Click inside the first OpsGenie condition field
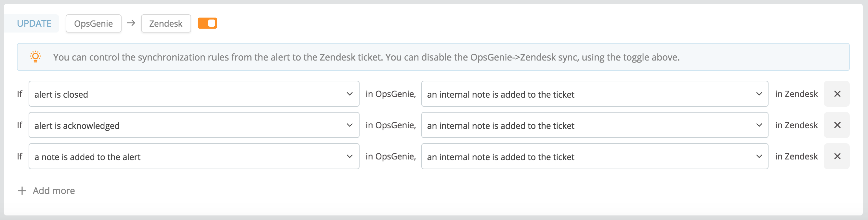Image resolution: width=868 pixels, height=220 pixels. [x=168, y=94]
